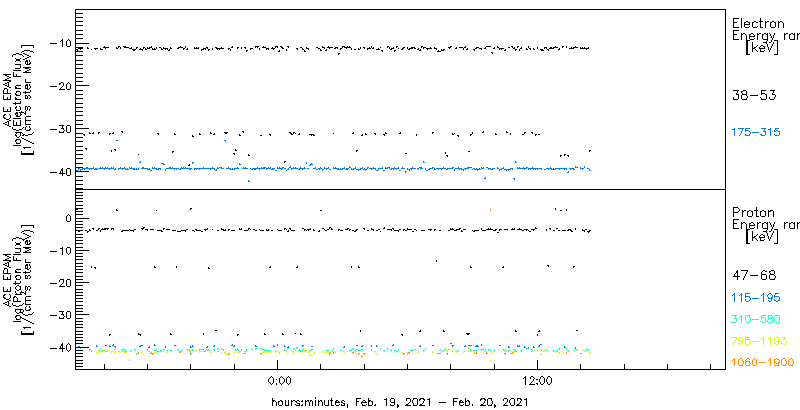This screenshot has height=410, width=800.
Task: Click the 0:00 time axis label
Action: pyautogui.click(x=279, y=380)
